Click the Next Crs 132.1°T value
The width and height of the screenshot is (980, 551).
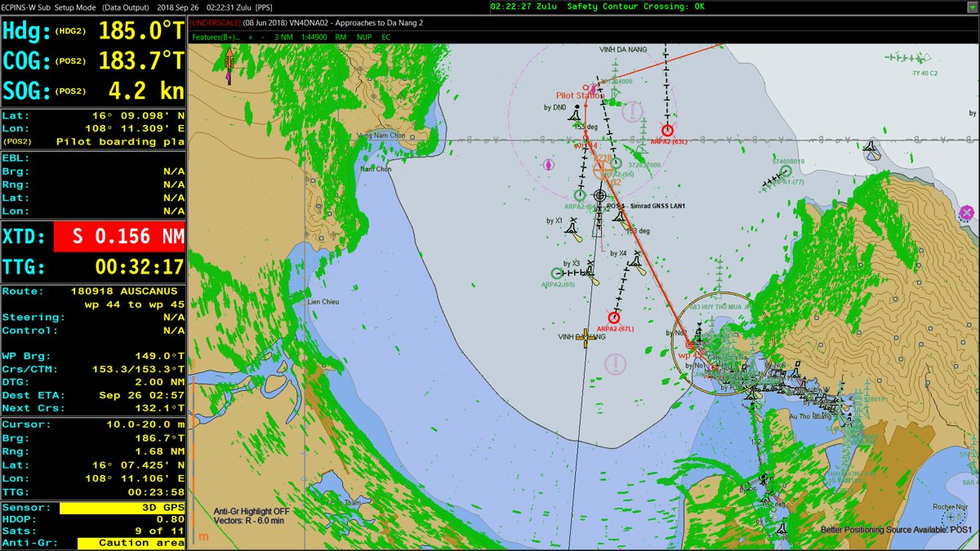point(159,408)
